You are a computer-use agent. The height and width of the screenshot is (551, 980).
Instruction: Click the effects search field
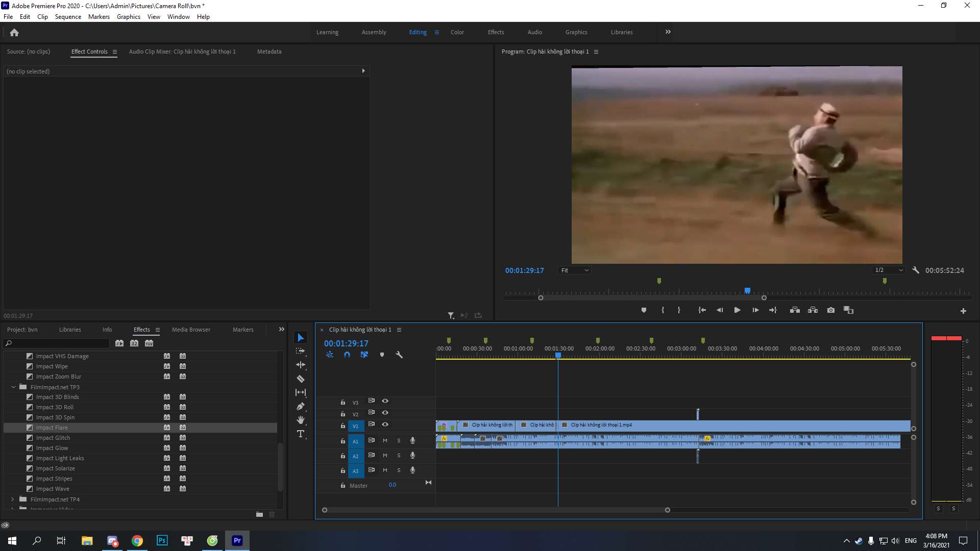[57, 343]
